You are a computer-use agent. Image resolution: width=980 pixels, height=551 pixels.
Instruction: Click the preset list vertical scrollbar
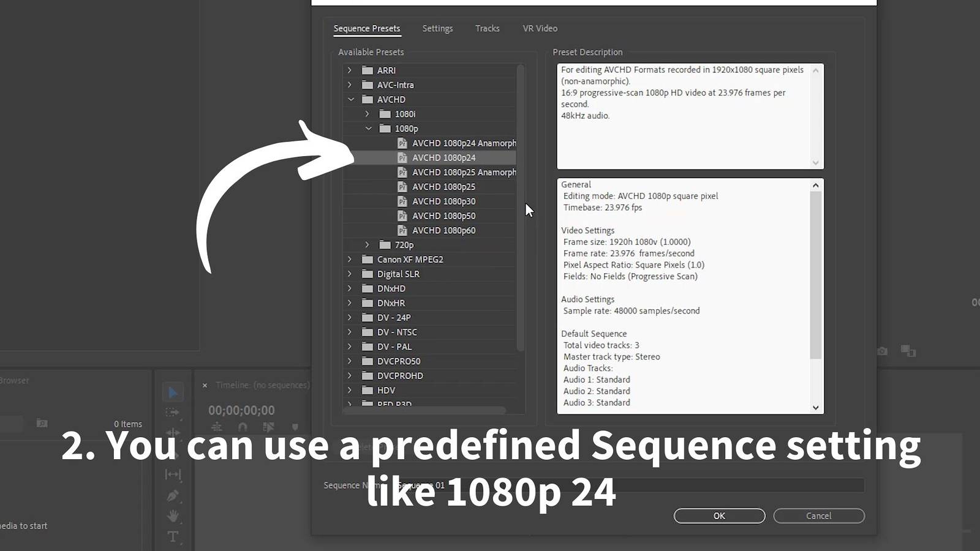(x=520, y=208)
